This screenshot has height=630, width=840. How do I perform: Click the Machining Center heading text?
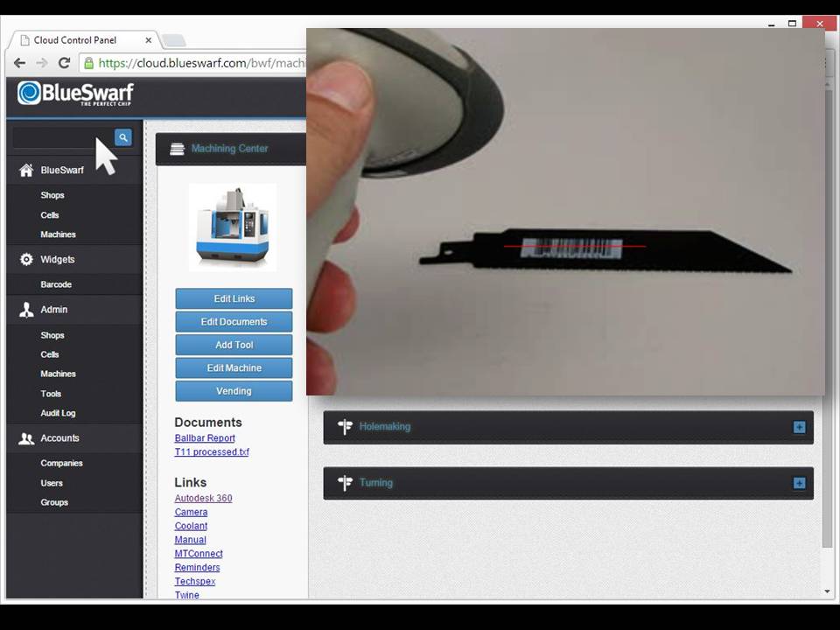[230, 149]
